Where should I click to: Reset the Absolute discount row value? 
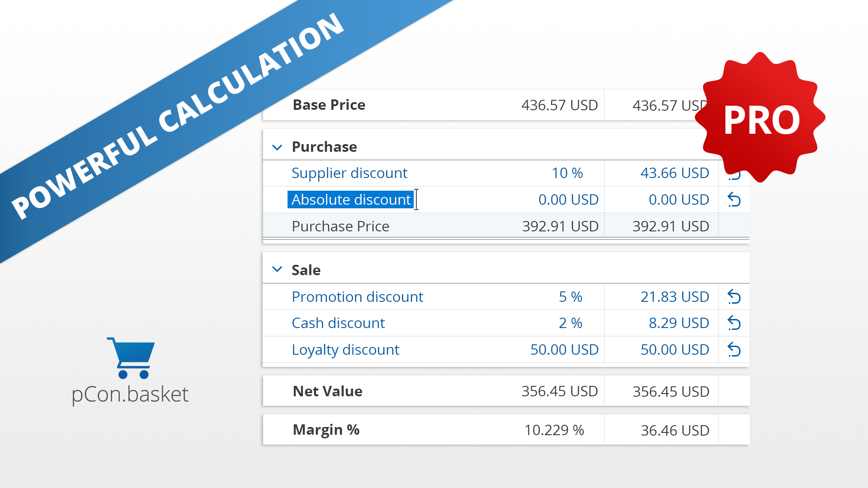click(x=734, y=200)
